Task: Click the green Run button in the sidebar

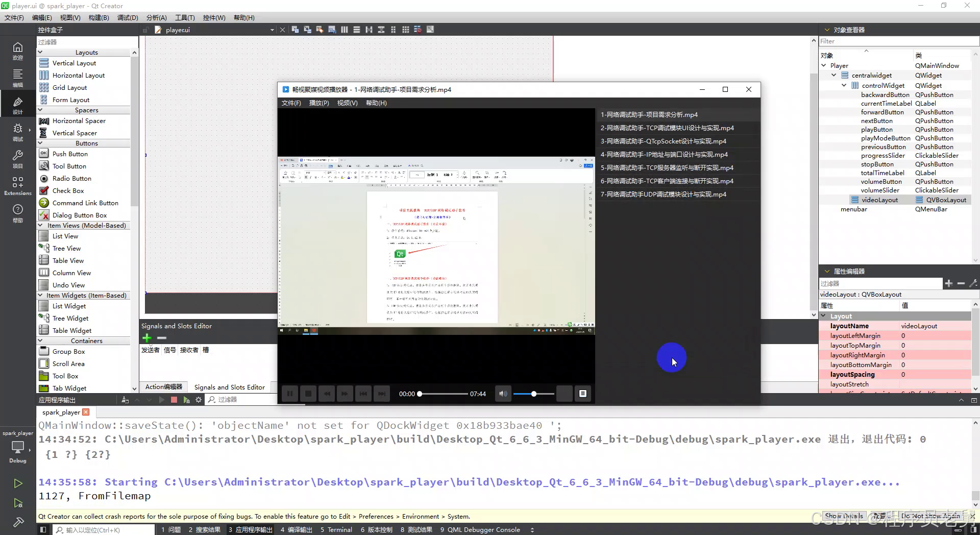Action: [x=18, y=483]
